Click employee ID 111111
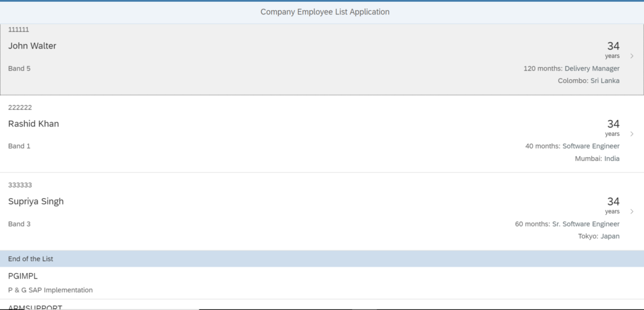The image size is (644, 310). click(18, 30)
